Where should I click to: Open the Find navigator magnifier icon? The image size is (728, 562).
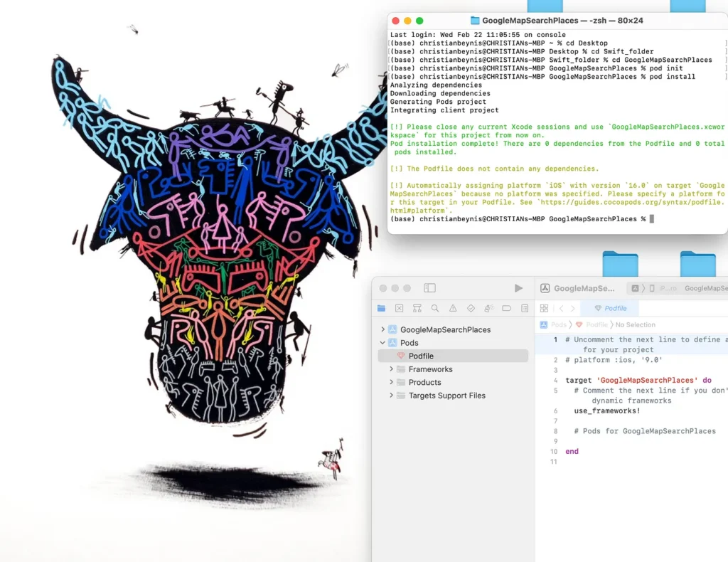(x=434, y=308)
